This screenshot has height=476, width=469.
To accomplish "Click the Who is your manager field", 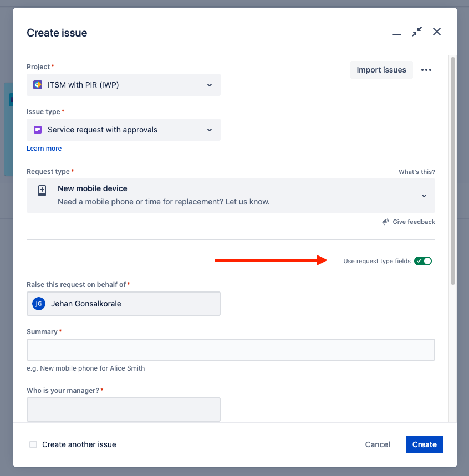I will point(124,410).
